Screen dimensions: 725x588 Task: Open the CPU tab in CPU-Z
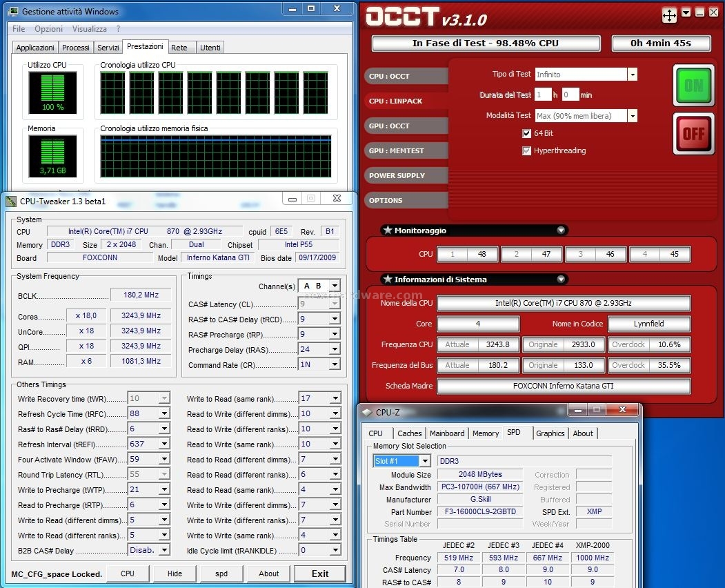tap(375, 433)
